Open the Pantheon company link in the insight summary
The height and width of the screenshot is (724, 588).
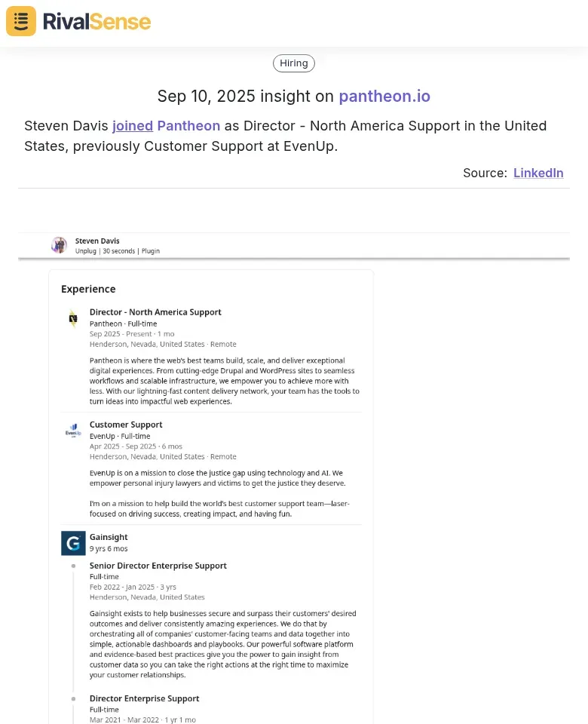(188, 126)
